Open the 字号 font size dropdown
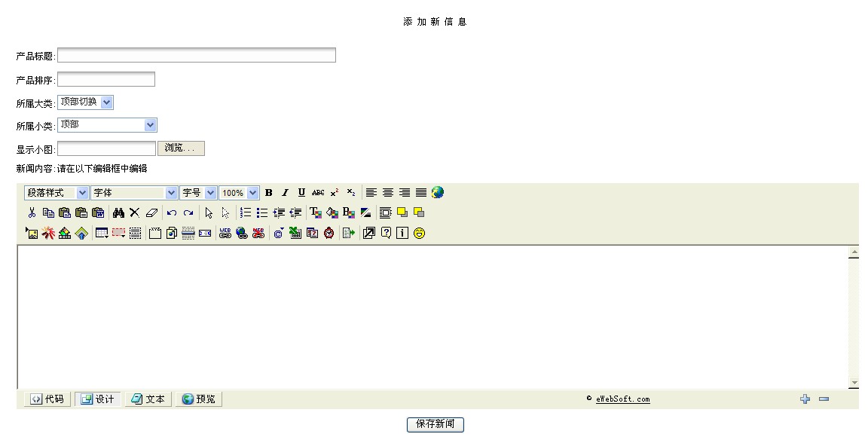 (x=198, y=193)
